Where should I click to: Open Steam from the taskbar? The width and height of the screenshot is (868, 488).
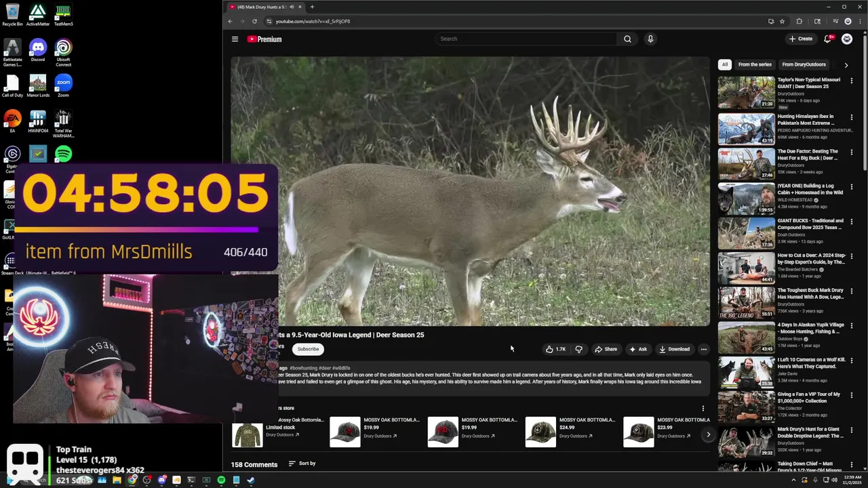(251, 480)
